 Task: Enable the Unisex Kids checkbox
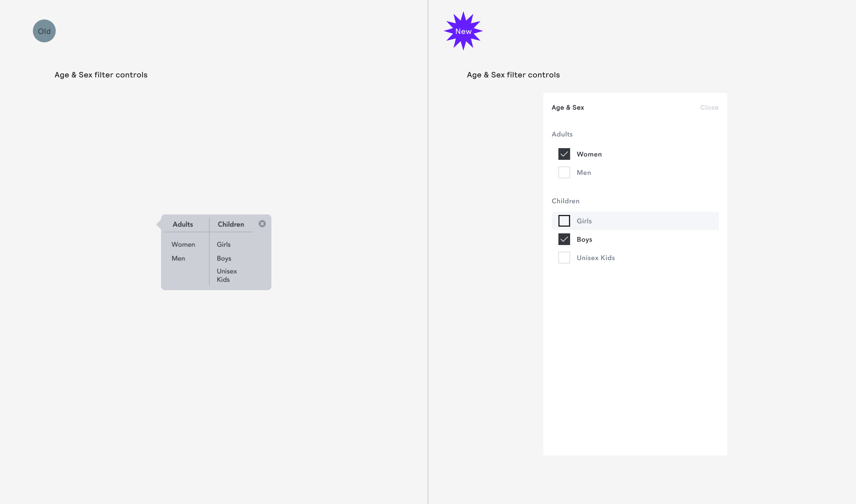564,258
